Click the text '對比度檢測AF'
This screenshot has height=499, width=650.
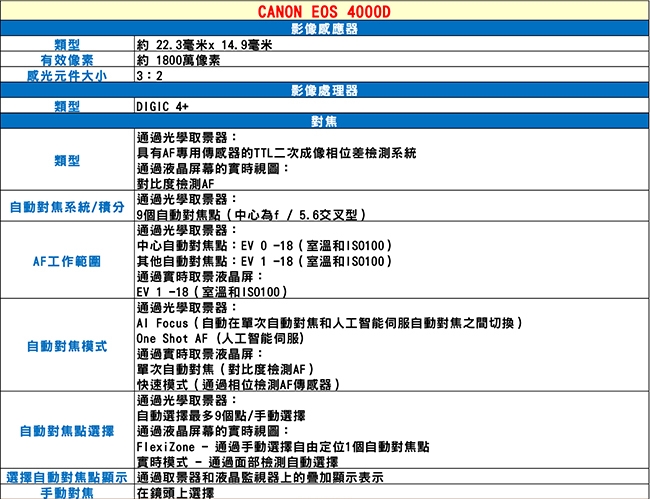[x=175, y=184]
